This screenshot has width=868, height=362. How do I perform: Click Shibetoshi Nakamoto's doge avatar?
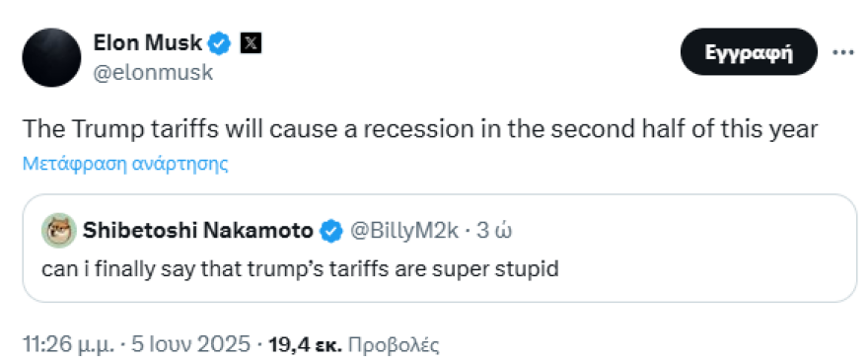pyautogui.click(x=58, y=230)
